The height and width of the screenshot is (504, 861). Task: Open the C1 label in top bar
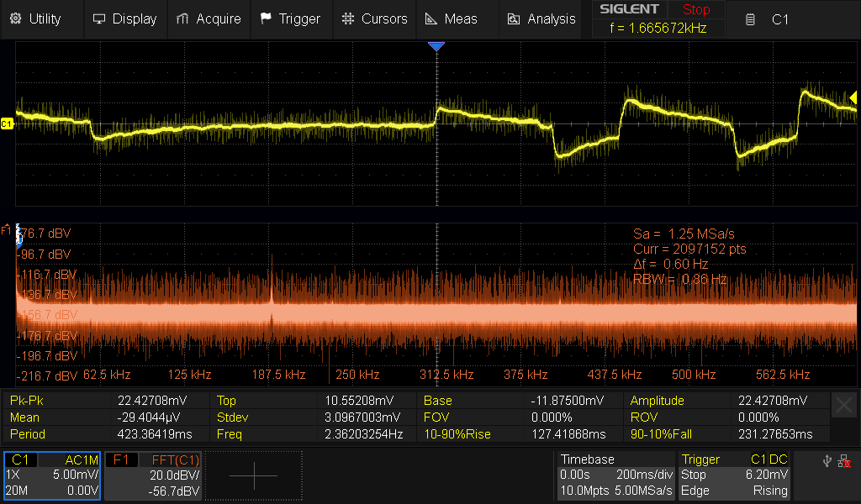pos(779,18)
